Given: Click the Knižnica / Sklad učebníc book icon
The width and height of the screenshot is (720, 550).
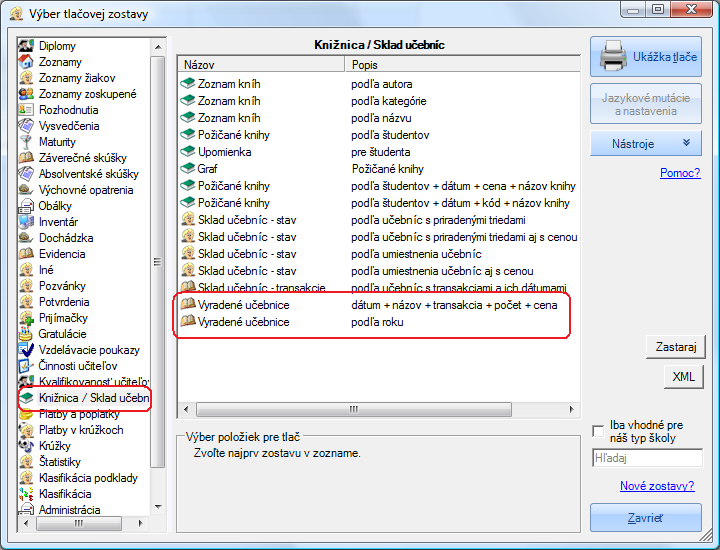Looking at the screenshot, I should [x=27, y=398].
